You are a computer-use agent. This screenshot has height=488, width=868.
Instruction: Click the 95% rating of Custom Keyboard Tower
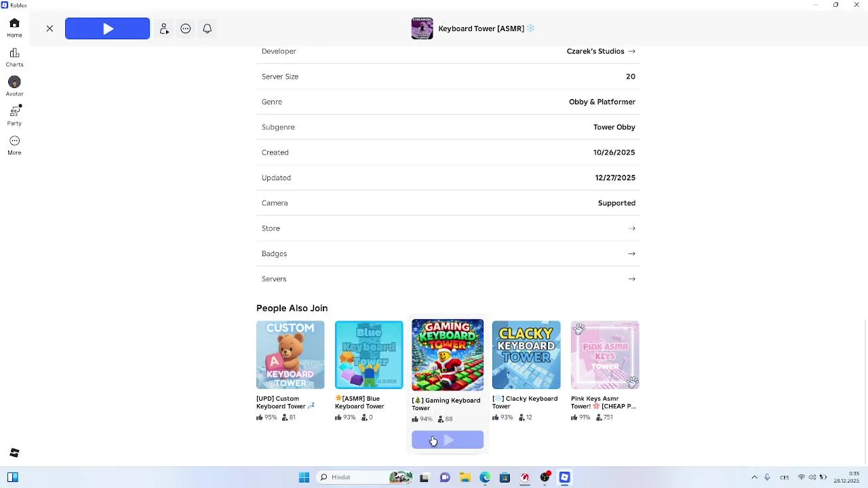click(x=267, y=418)
